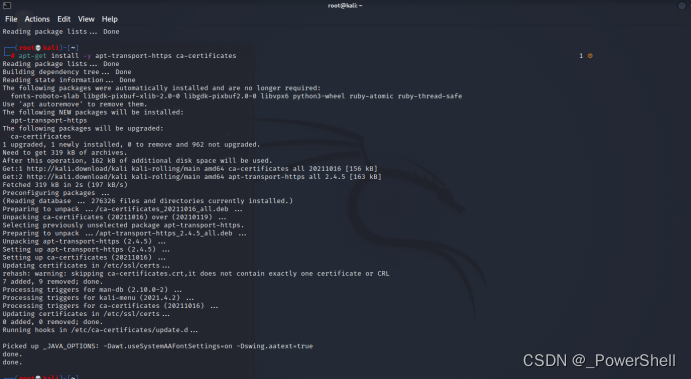Click 'rehash: warning: skipping ca-certificates.crt' line
The width and height of the screenshot is (691, 379).
pos(196,273)
